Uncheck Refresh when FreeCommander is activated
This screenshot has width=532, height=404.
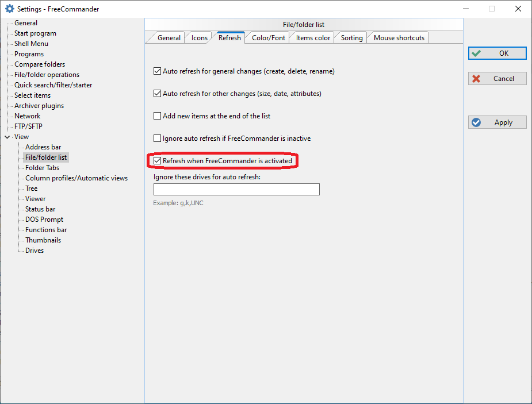click(x=158, y=161)
